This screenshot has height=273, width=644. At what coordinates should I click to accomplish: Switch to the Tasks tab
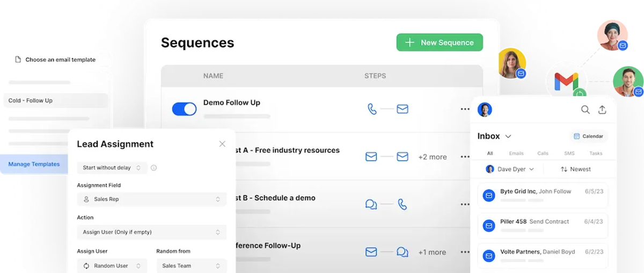point(596,153)
